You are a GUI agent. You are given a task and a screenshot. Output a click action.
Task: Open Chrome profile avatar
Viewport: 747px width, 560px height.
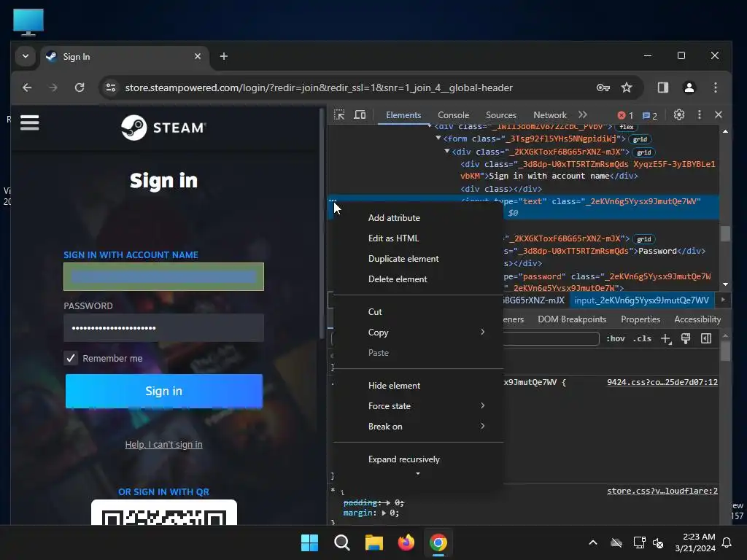pyautogui.click(x=689, y=87)
